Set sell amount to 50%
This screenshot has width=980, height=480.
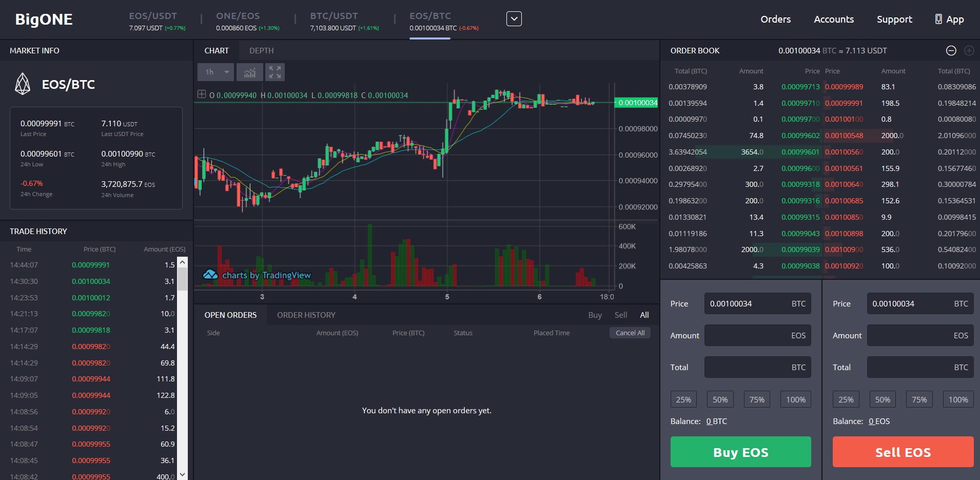[x=883, y=399]
